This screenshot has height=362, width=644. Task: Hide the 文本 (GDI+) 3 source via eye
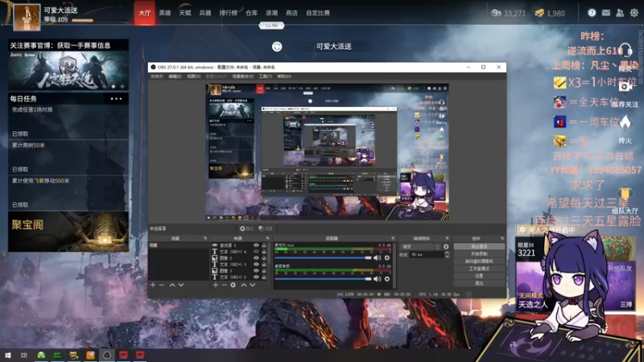coord(256,265)
